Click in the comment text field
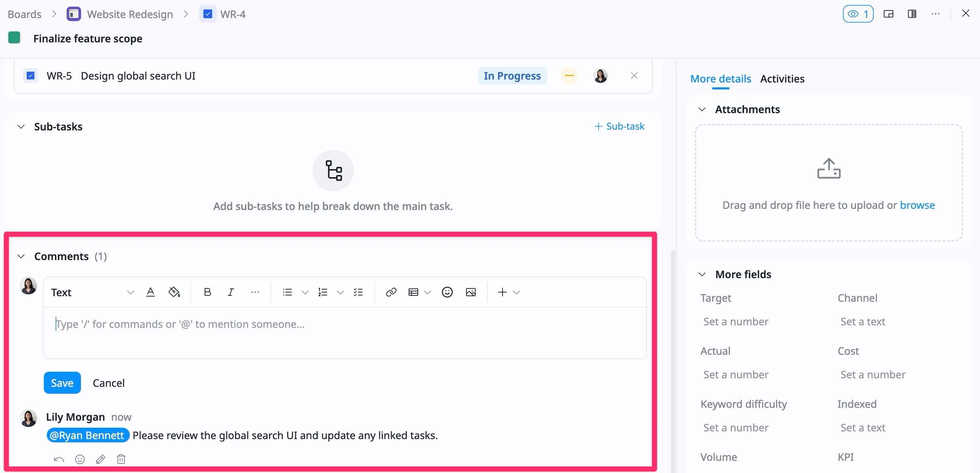980x473 pixels. tap(345, 333)
